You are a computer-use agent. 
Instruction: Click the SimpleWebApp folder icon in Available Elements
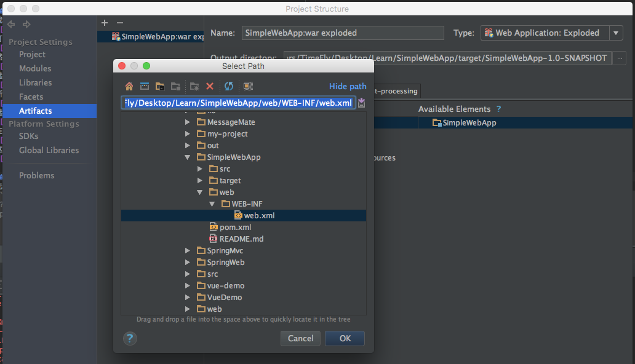pyautogui.click(x=437, y=123)
